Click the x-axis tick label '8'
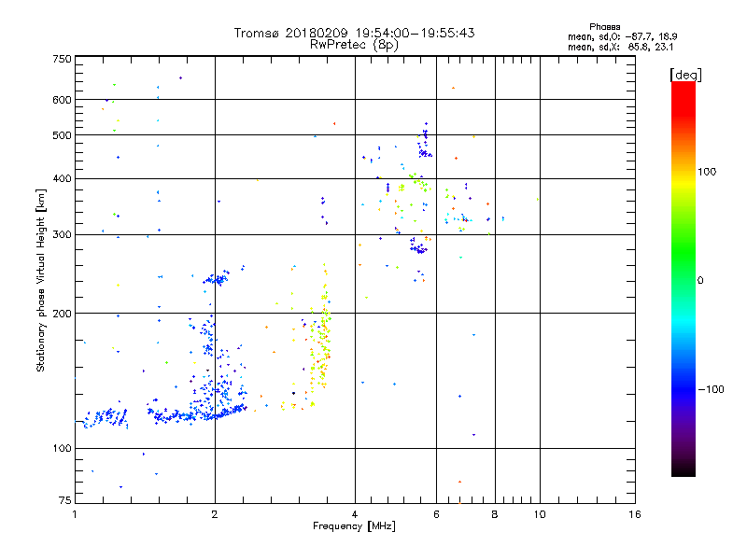The height and width of the screenshot is (560, 747). [x=495, y=514]
